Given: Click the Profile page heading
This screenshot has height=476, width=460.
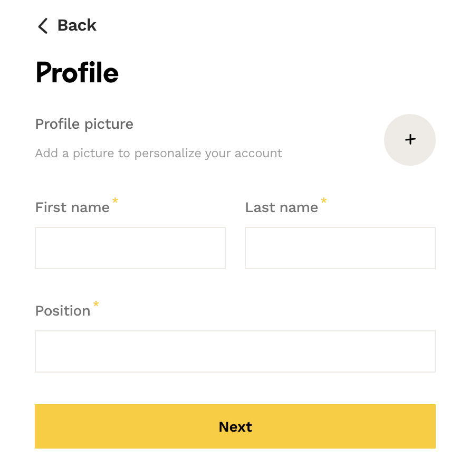Looking at the screenshot, I should 77,73.
